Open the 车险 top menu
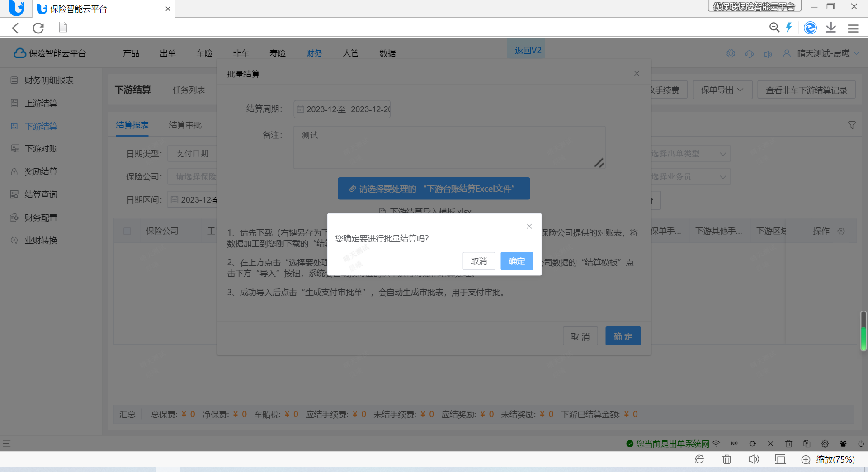The image size is (868, 472). coord(204,53)
